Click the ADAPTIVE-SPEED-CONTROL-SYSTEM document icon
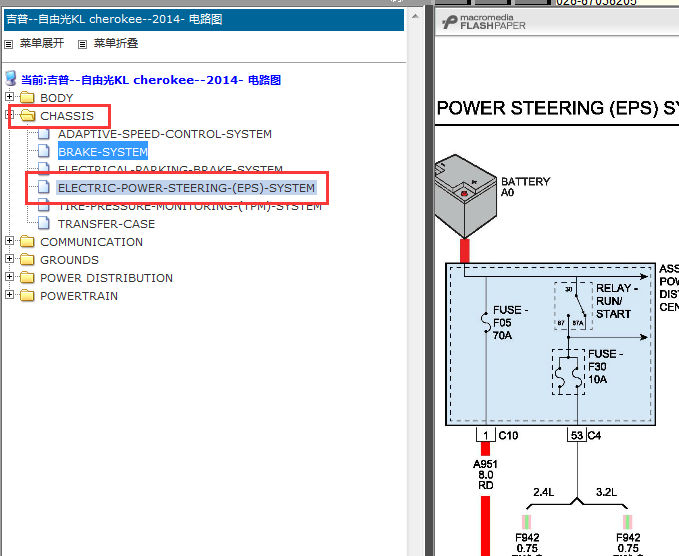The image size is (679, 556). [x=44, y=133]
